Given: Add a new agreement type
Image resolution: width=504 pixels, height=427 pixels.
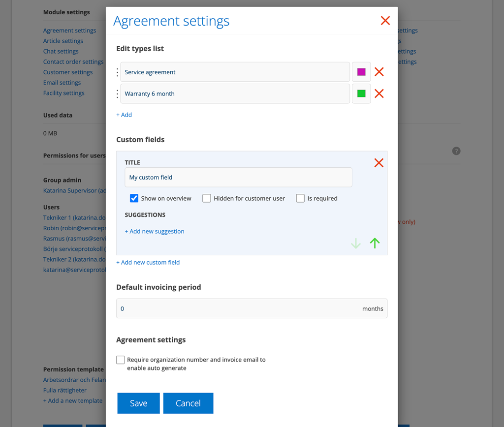Looking at the screenshot, I should point(124,115).
